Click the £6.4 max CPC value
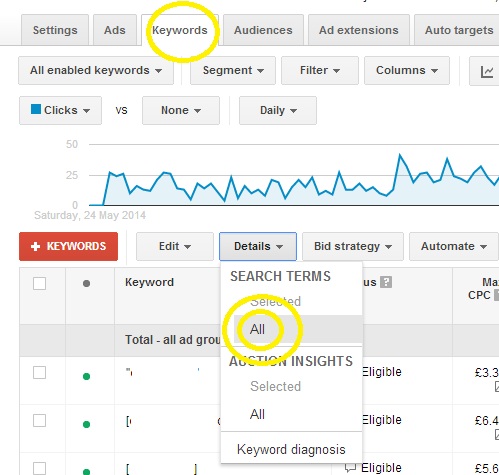The image size is (499, 475). click(x=487, y=421)
